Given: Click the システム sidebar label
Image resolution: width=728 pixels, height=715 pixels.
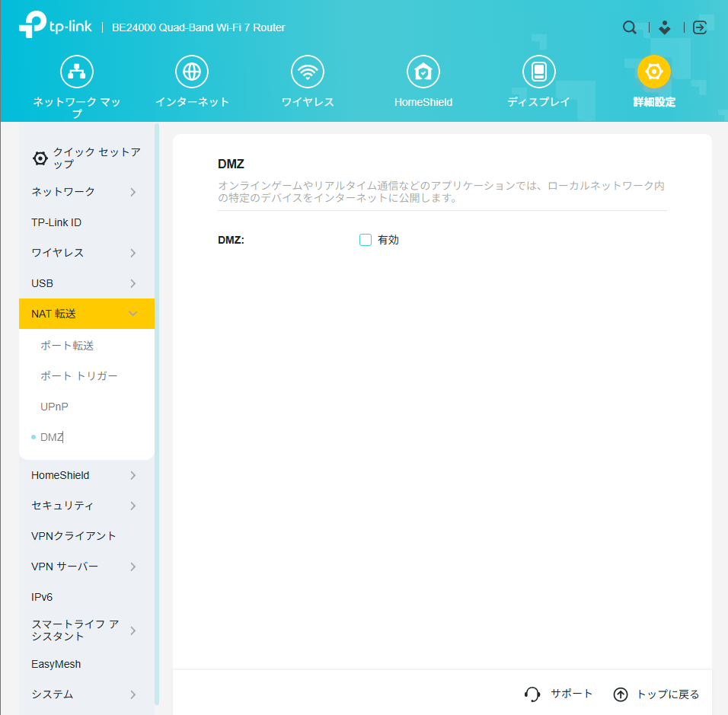Looking at the screenshot, I should point(53,694).
